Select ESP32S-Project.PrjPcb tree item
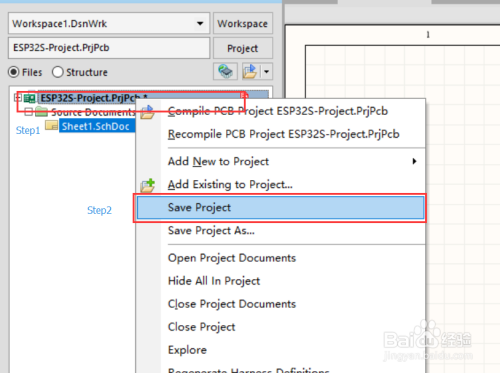 tap(93, 98)
